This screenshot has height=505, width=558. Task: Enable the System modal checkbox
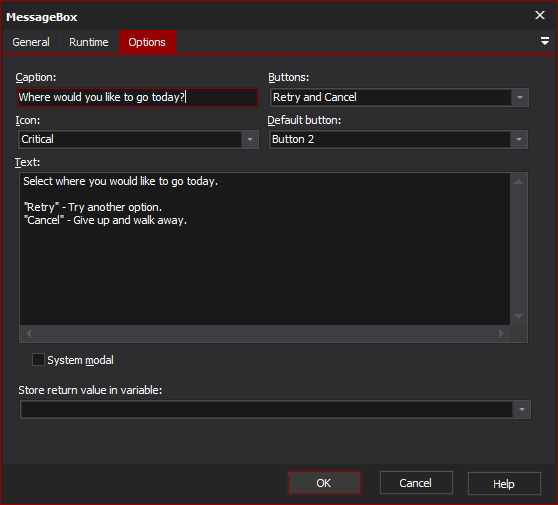38,359
